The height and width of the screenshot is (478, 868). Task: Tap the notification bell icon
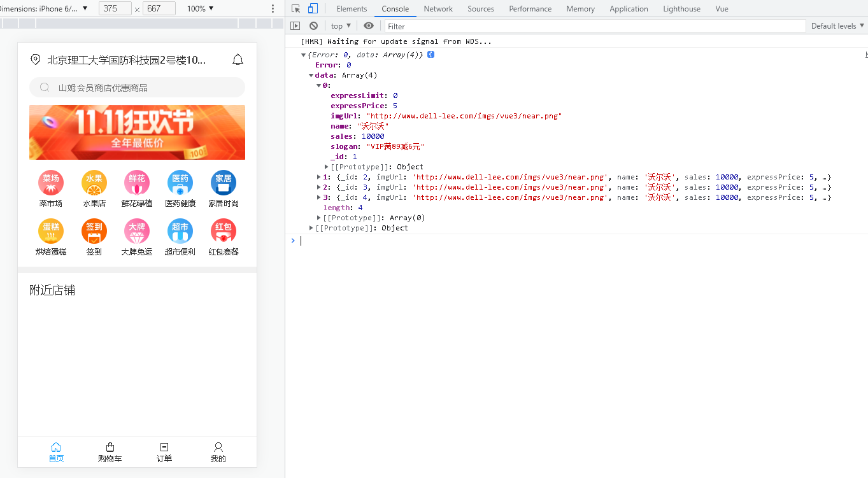[x=238, y=60]
